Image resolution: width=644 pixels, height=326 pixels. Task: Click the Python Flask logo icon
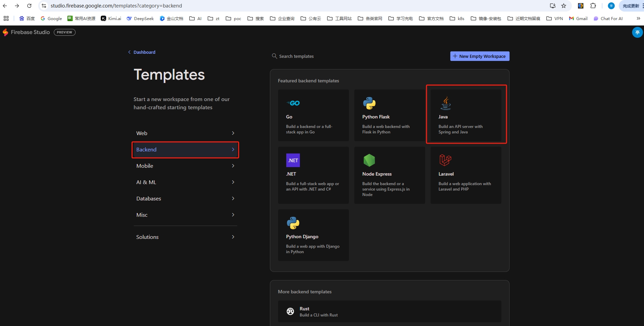coord(369,103)
